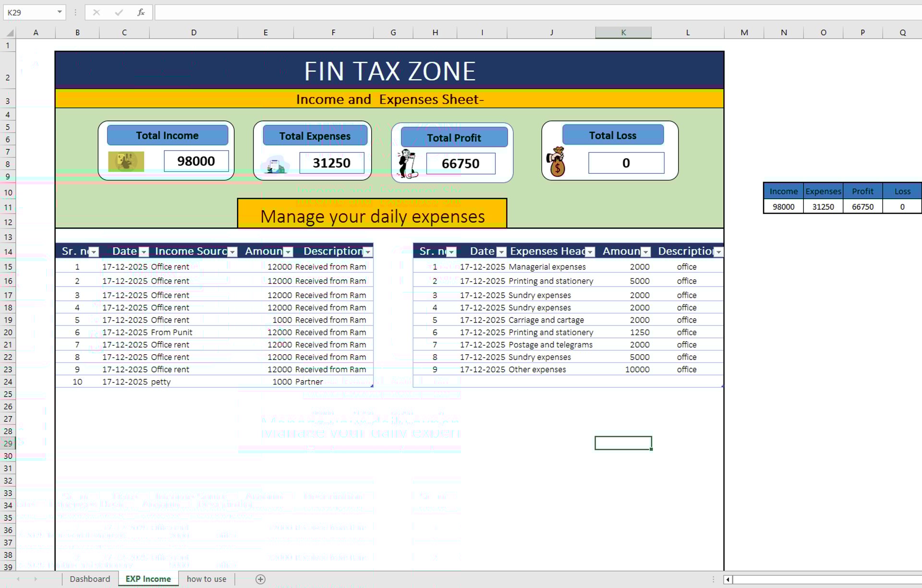The height and width of the screenshot is (588, 922).
Task: Click the Total Income button
Action: click(x=167, y=135)
